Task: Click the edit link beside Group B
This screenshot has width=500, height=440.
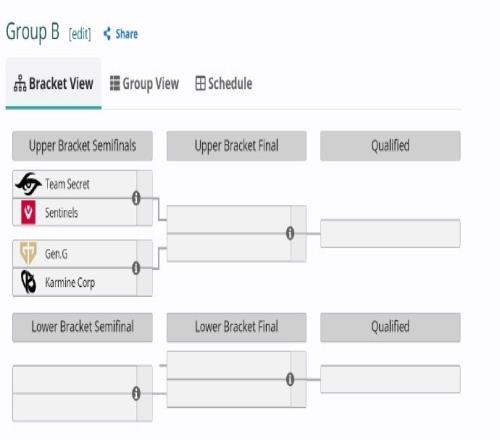Action: 80,34
